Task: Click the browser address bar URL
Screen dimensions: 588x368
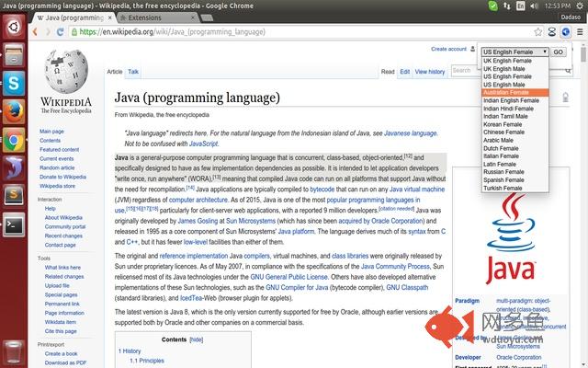Action: pos(172,32)
